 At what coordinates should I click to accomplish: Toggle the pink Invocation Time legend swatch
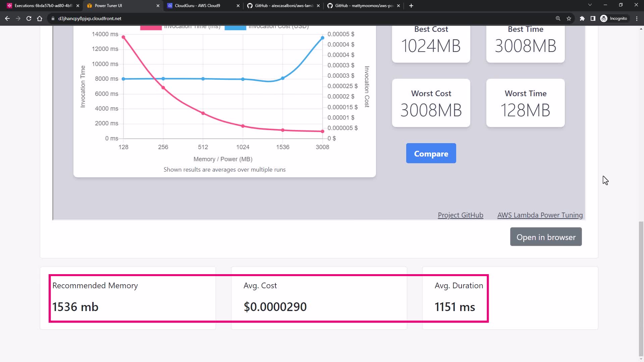point(151,27)
